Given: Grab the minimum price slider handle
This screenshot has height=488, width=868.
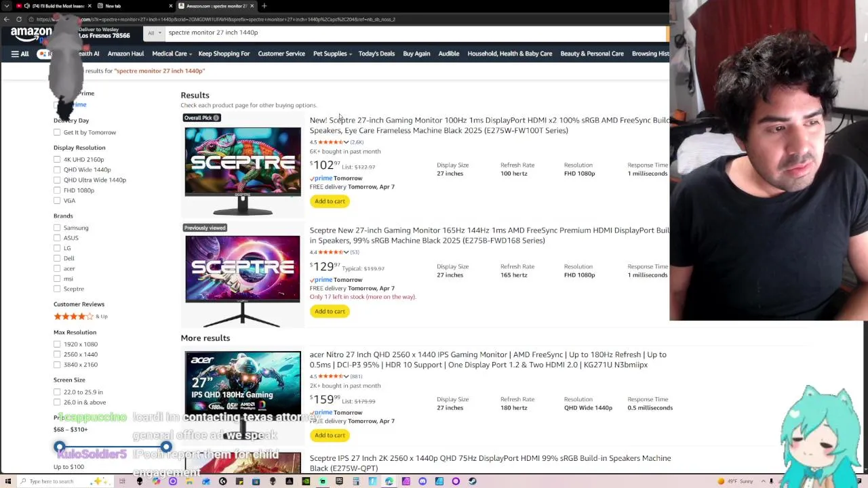Looking at the screenshot, I should pyautogui.click(x=60, y=447).
